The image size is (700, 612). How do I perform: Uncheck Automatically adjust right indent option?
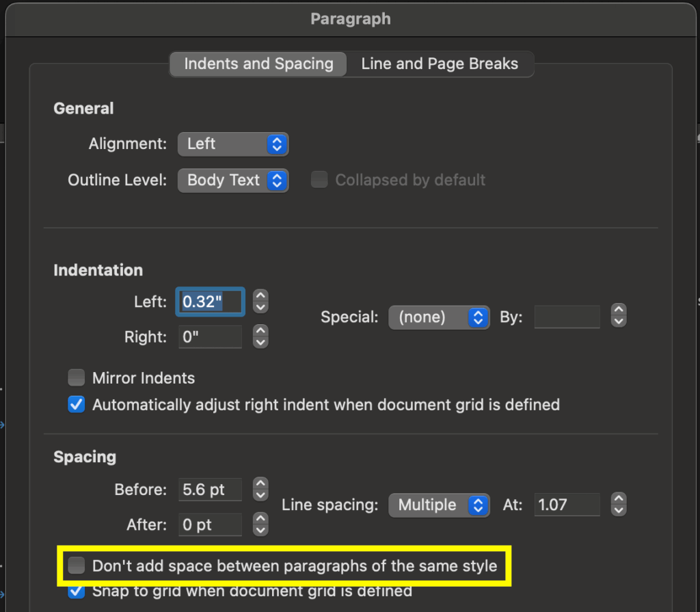point(77,404)
